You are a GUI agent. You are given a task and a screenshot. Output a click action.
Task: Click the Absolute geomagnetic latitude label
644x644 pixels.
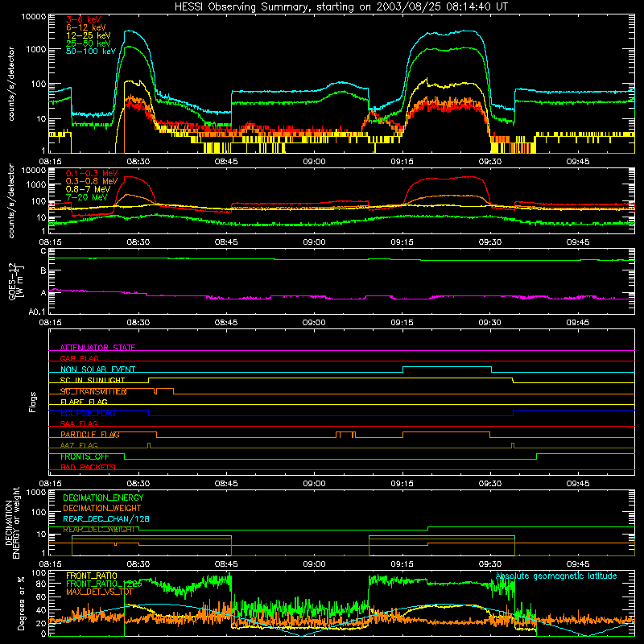coord(556,576)
